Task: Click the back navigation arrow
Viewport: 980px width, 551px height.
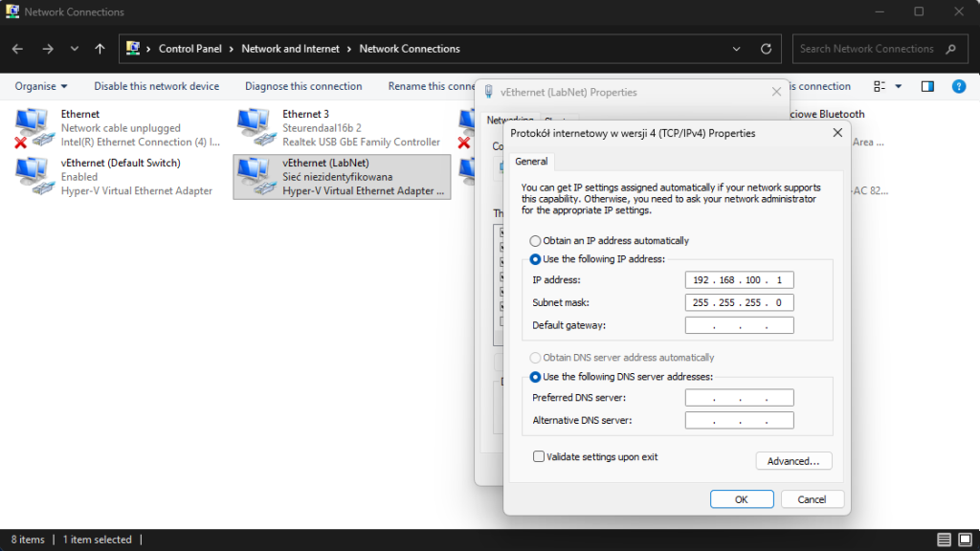Action: [16, 48]
